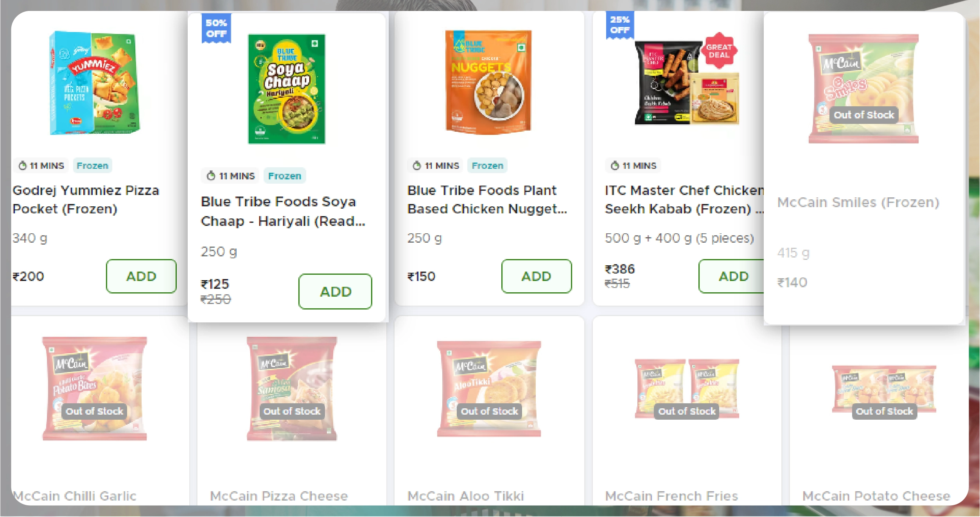The height and width of the screenshot is (517, 980).
Task: Click the 50% OFF discount badge
Action: pos(216,29)
